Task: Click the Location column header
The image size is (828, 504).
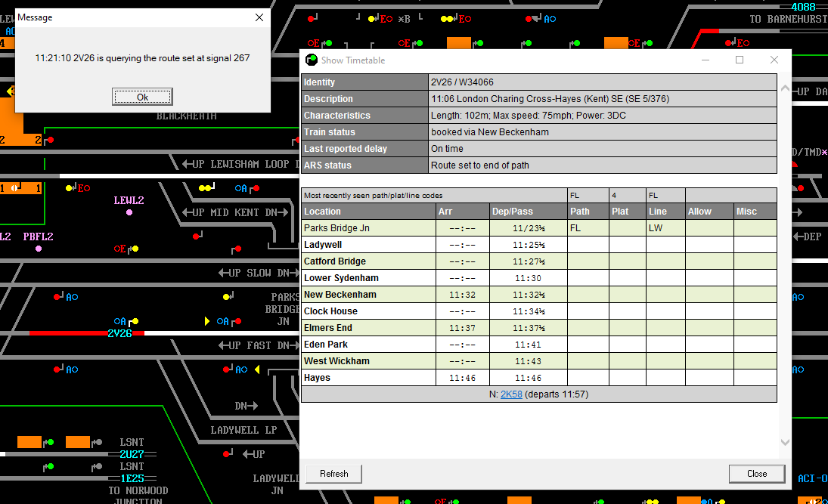Action: point(368,212)
